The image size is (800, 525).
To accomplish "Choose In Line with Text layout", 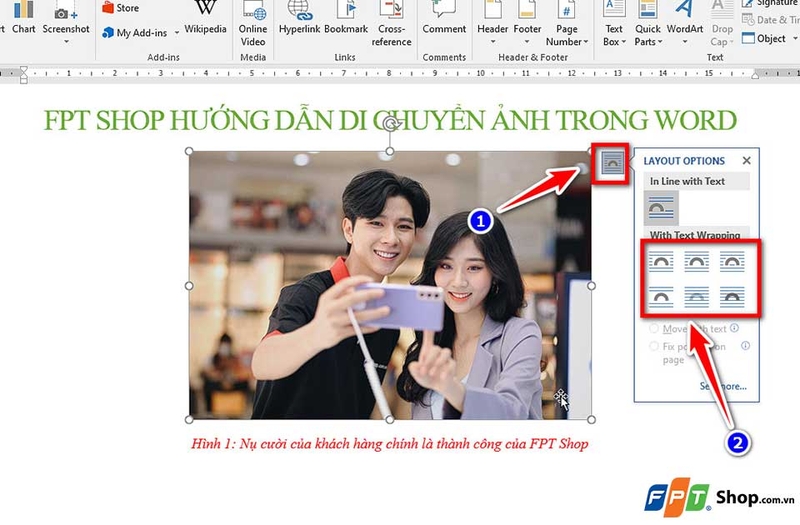I will (661, 208).
